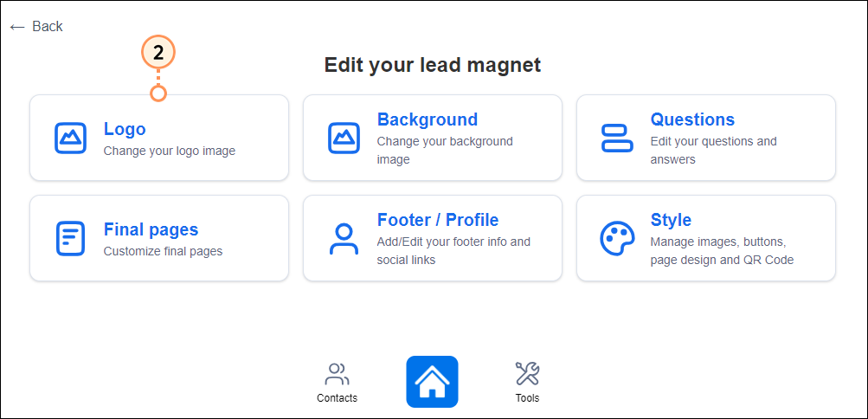Viewport: 868px width, 419px height.
Task: Click "Customize final pages" description
Action: [163, 251]
